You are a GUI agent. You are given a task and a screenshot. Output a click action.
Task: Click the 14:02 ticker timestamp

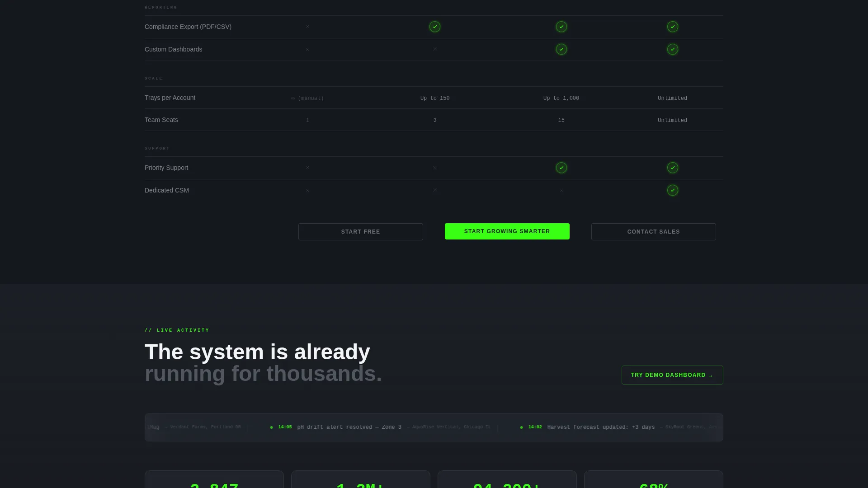pyautogui.click(x=535, y=427)
